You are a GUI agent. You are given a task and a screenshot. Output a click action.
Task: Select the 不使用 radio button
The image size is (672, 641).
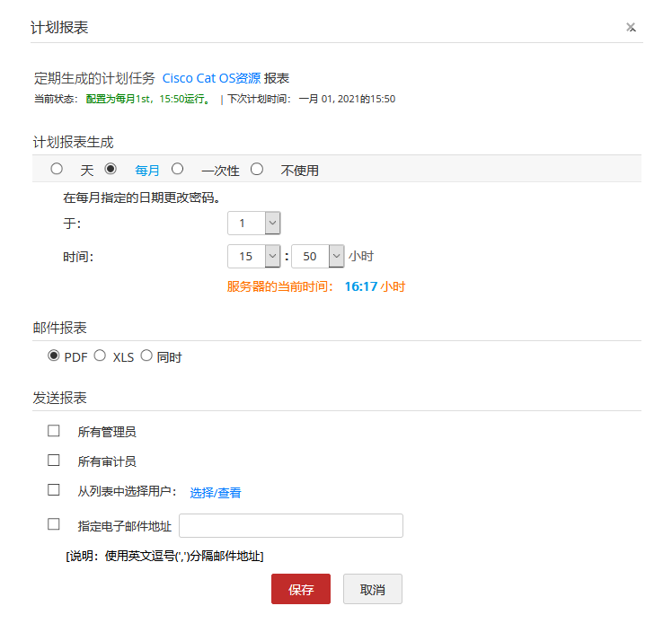click(x=257, y=169)
